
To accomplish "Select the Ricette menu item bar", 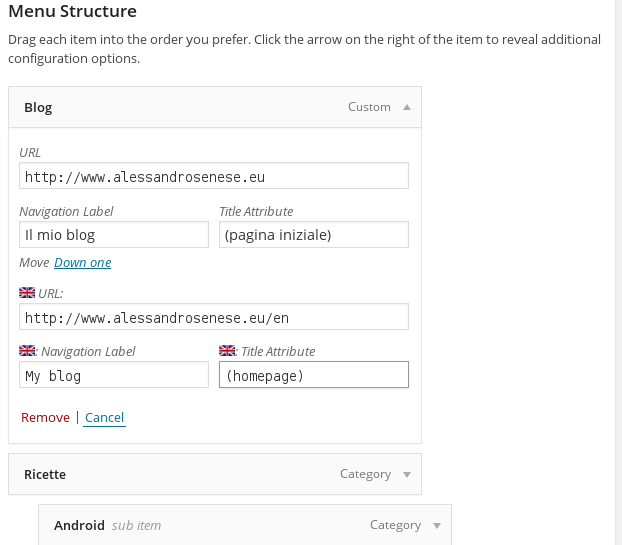I will click(215, 474).
